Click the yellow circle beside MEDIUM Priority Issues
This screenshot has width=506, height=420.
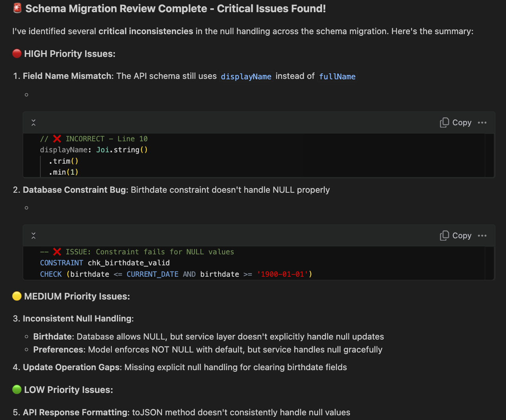coord(16,296)
